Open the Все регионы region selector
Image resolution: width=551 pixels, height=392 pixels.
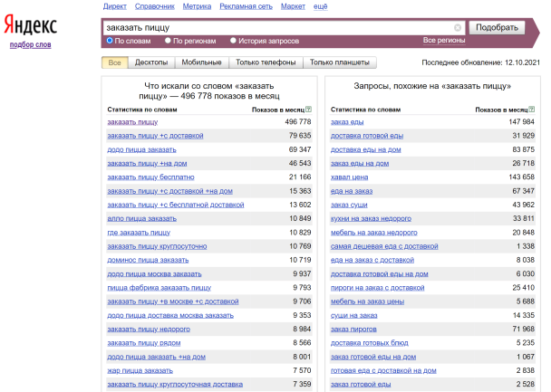coord(444,41)
